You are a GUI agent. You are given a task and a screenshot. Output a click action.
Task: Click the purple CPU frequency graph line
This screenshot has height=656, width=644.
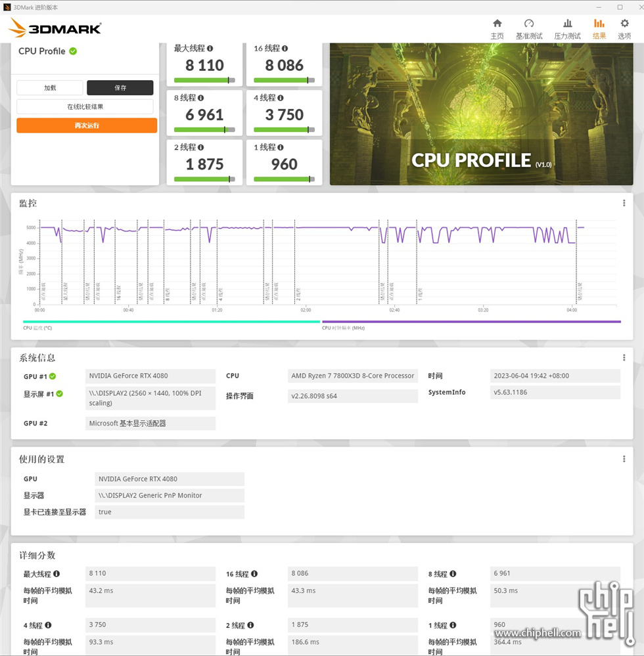tap(323, 228)
